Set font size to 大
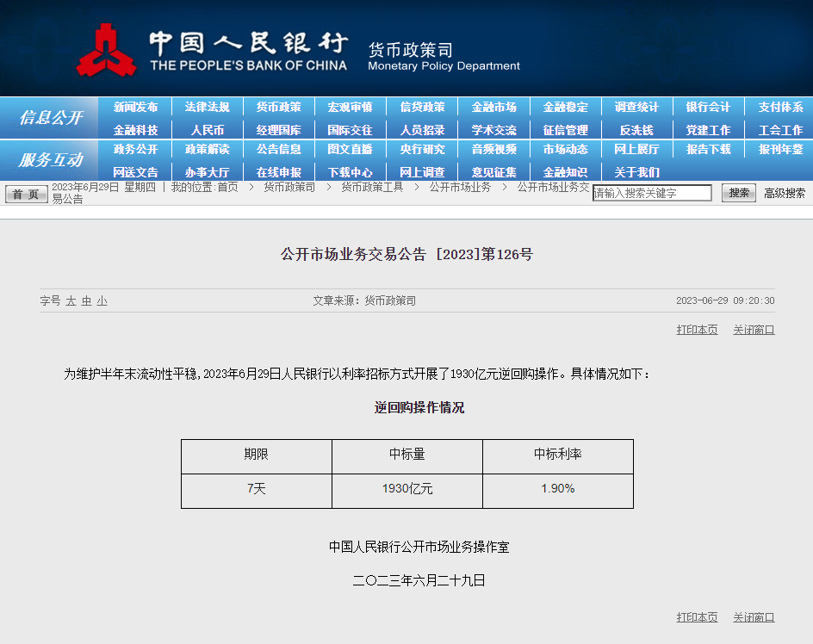 click(x=71, y=300)
